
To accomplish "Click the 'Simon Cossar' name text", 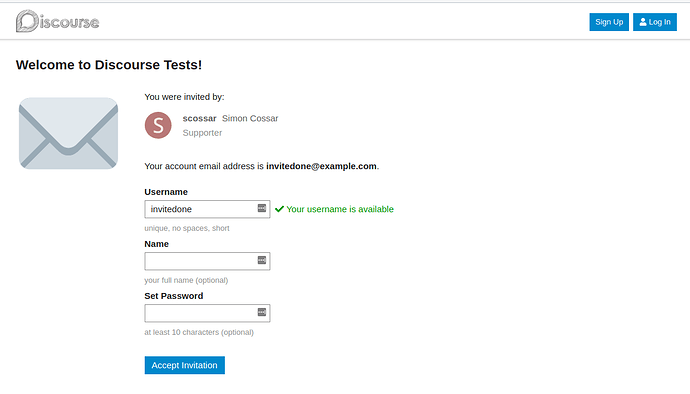I will pyautogui.click(x=250, y=118).
